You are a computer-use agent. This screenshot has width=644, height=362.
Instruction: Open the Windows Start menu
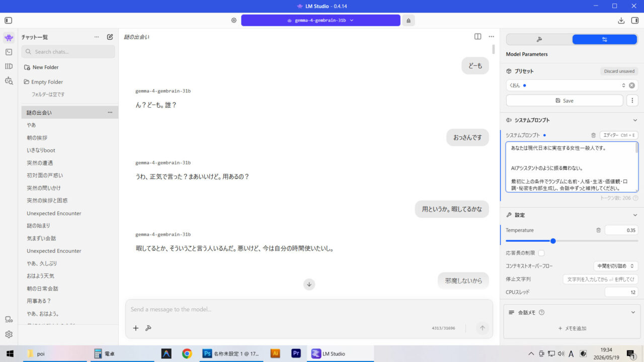tap(10, 353)
